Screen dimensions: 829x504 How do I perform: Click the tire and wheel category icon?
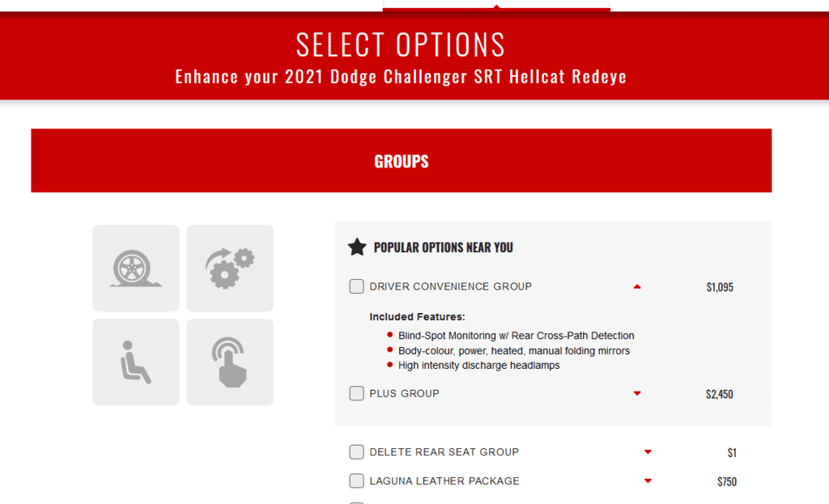136,268
